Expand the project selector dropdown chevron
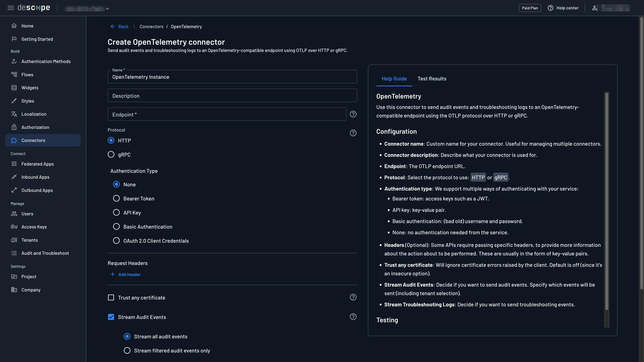 pos(107,9)
